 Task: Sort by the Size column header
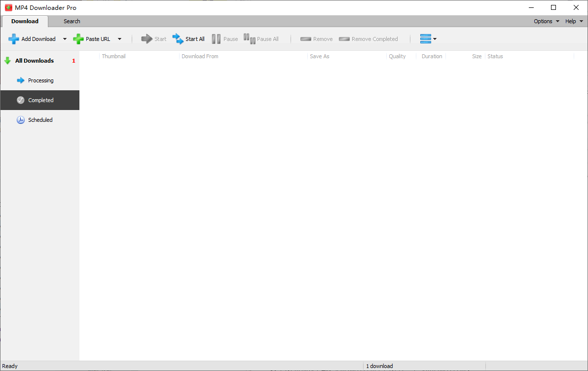click(x=477, y=56)
